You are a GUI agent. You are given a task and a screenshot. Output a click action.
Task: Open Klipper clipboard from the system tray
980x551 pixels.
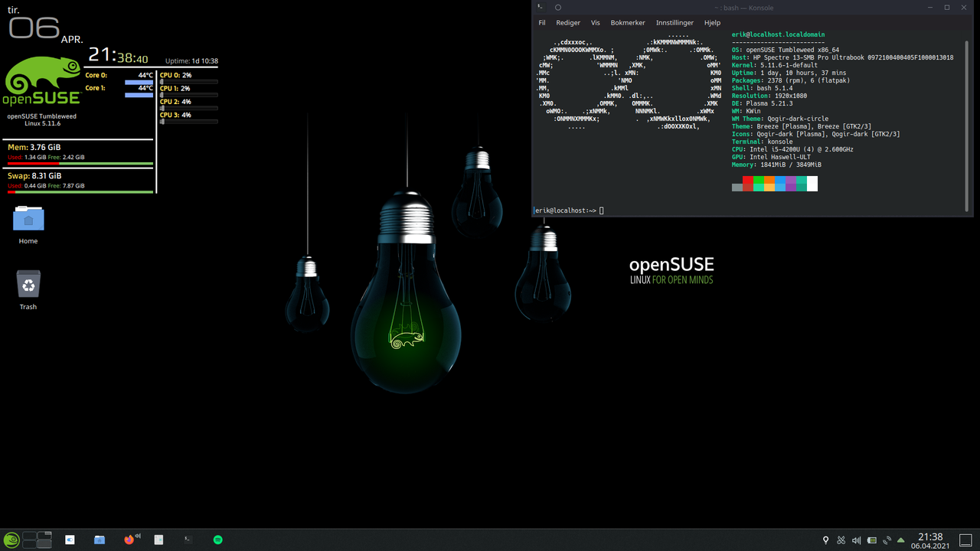coord(841,540)
